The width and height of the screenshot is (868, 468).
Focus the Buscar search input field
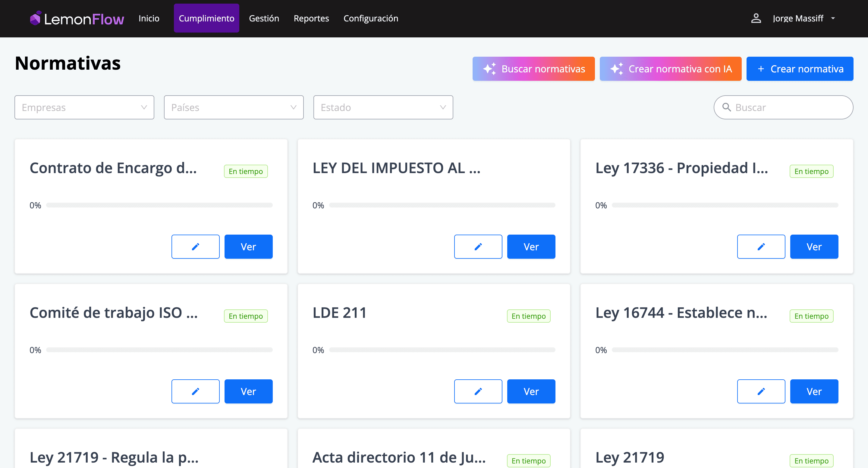click(788, 107)
